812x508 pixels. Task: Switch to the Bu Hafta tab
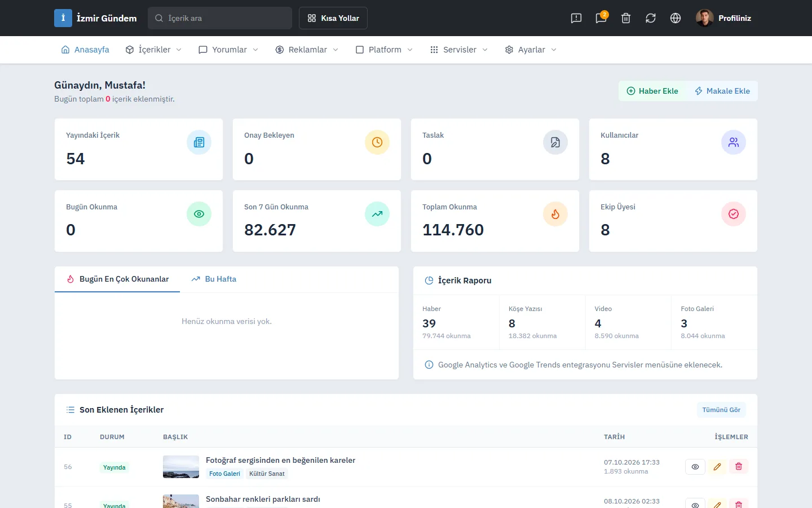(214, 279)
